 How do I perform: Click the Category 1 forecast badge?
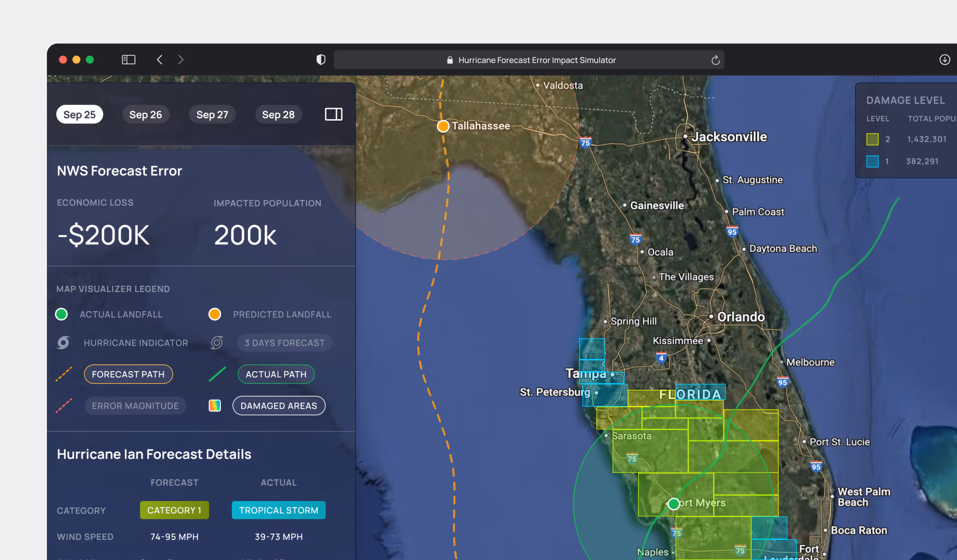click(174, 510)
